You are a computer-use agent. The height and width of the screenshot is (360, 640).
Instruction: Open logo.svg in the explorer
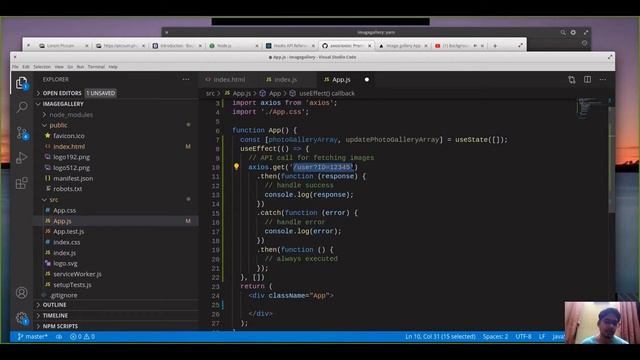click(x=65, y=263)
